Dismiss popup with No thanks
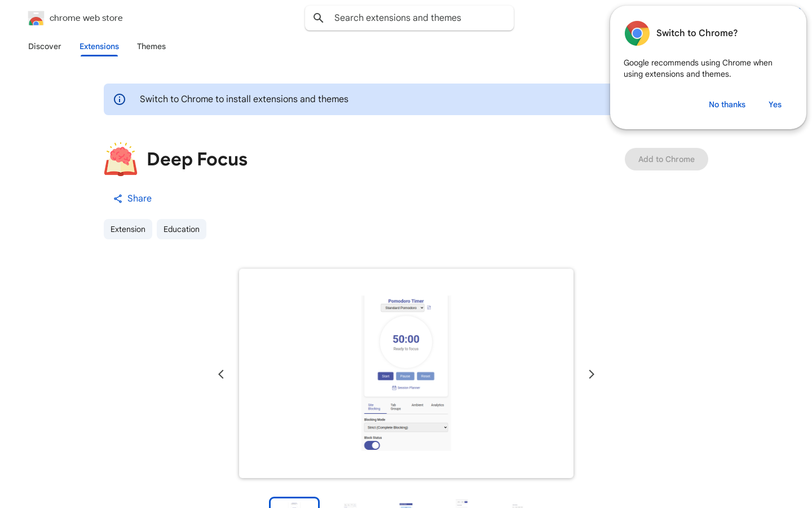The width and height of the screenshot is (812, 508). coord(727,104)
